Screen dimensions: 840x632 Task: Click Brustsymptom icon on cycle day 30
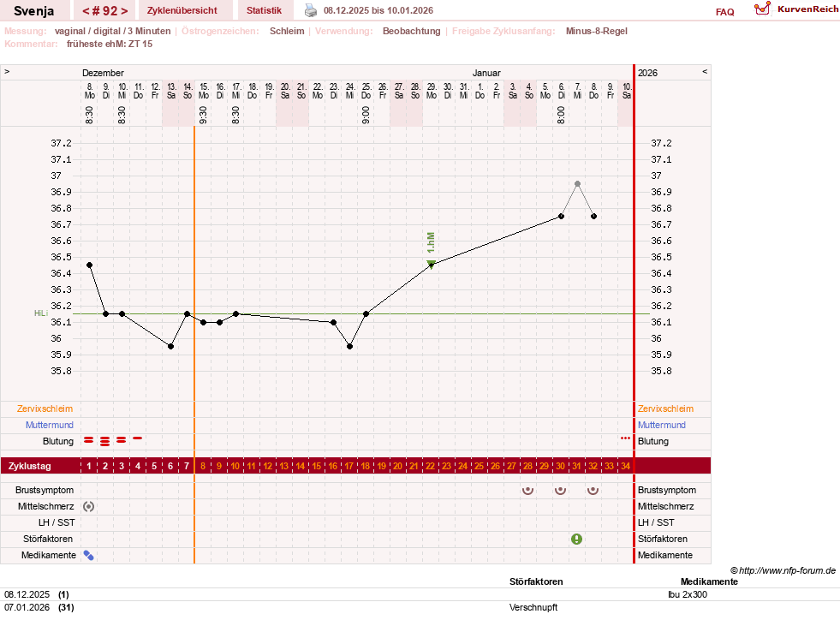(560, 490)
